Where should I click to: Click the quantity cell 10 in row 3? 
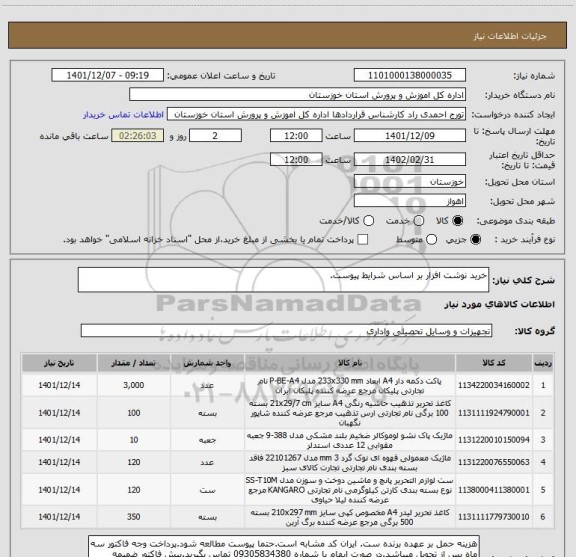(x=134, y=440)
